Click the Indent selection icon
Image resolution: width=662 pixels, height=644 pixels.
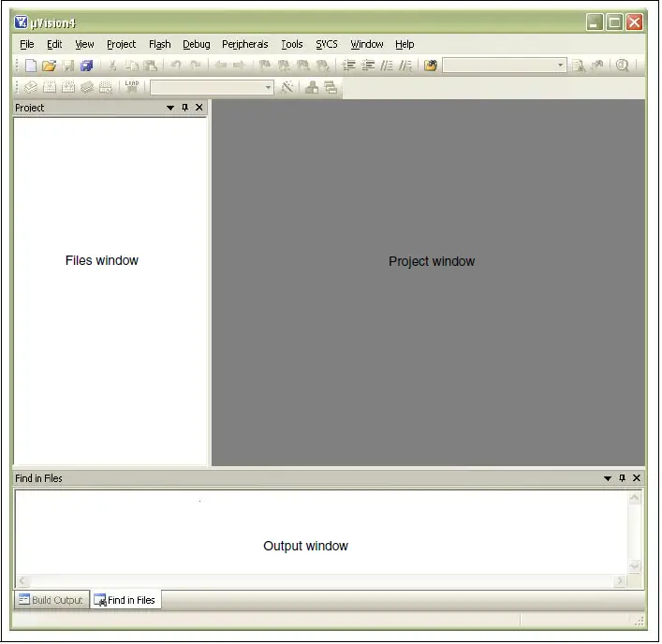[x=348, y=66]
